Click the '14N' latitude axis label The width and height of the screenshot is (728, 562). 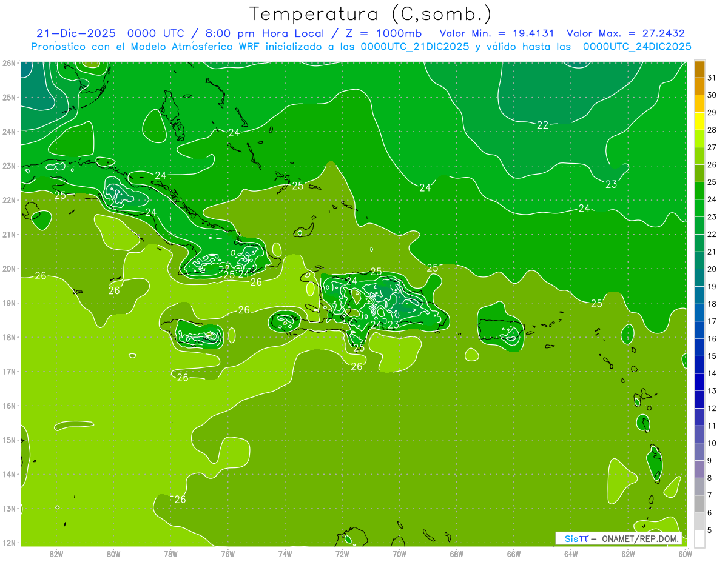[x=8, y=474]
